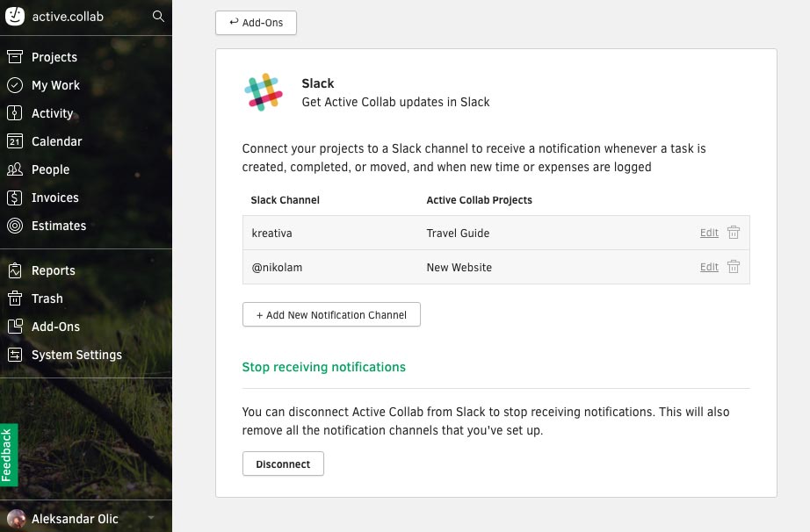This screenshot has width=810, height=532.
Task: Click the Travel Guide project cell
Action: pyautogui.click(x=458, y=233)
